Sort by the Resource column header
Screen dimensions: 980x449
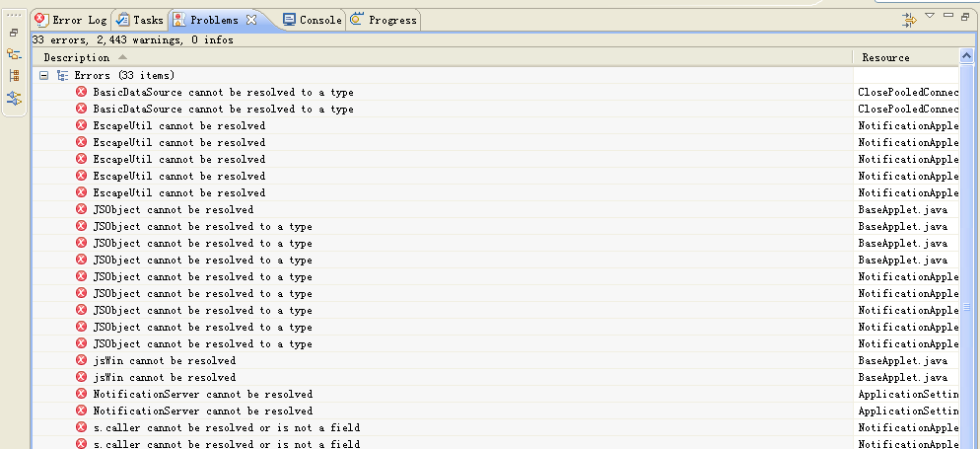(x=885, y=58)
